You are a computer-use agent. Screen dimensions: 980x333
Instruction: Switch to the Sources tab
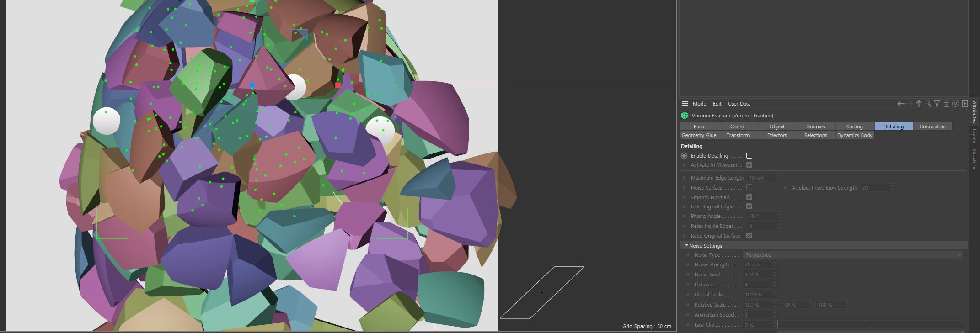coord(815,127)
